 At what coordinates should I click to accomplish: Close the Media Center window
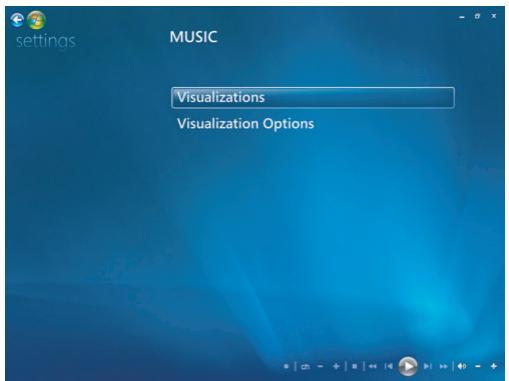point(494,16)
